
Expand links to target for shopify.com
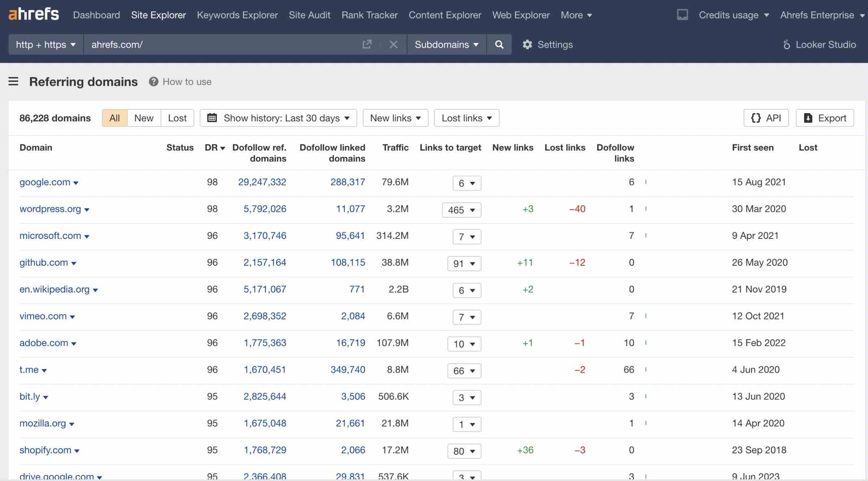(x=464, y=451)
